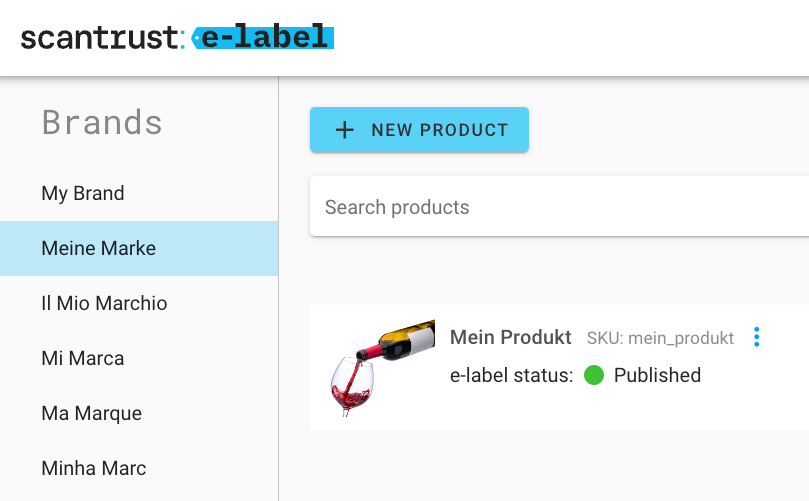Click the e-label status label

[511, 376]
